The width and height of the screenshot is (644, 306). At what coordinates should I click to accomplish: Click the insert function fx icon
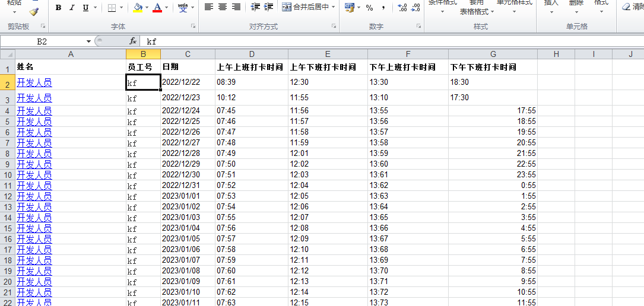133,42
